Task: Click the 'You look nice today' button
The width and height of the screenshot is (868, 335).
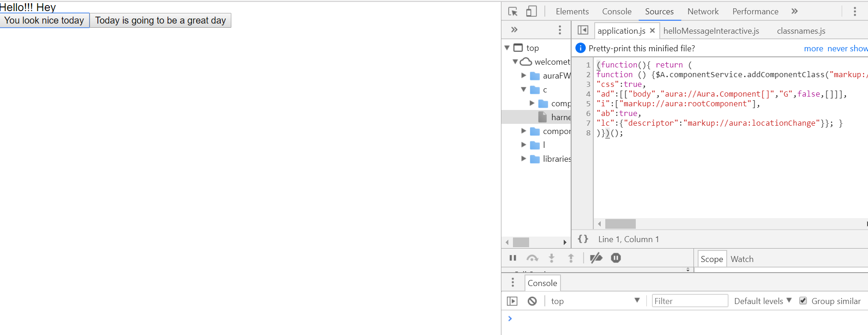Action: click(x=44, y=20)
